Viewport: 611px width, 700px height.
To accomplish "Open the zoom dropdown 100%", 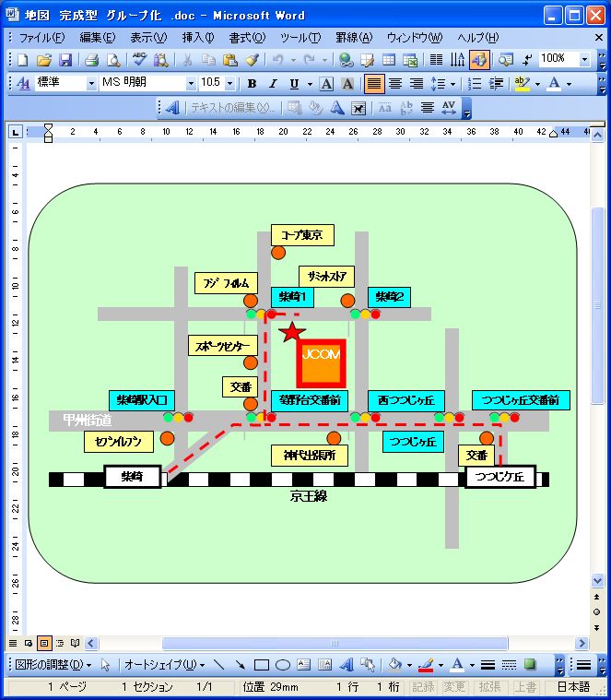I will pyautogui.click(x=584, y=59).
